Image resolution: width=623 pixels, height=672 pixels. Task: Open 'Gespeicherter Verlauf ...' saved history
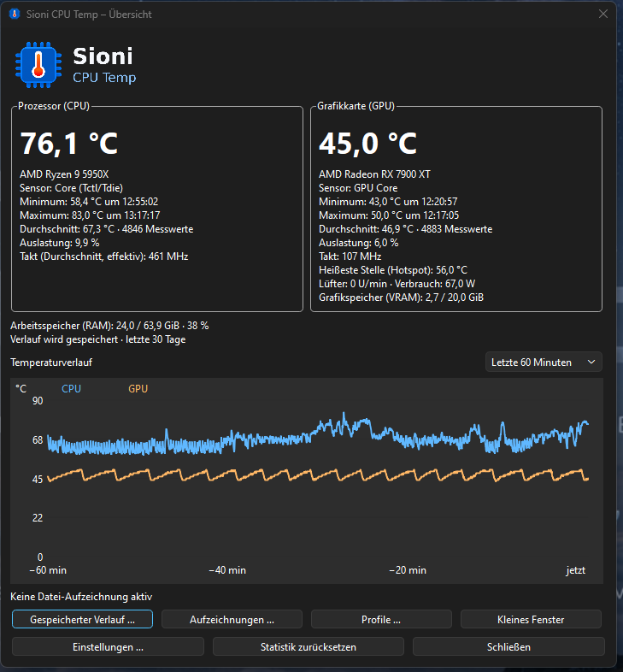(x=82, y=619)
